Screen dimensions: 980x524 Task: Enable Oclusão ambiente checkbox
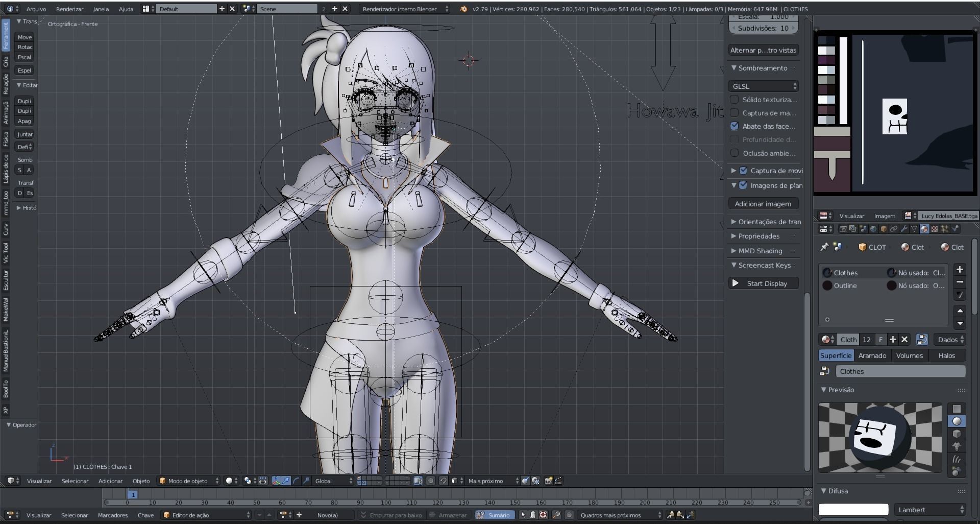tap(734, 153)
